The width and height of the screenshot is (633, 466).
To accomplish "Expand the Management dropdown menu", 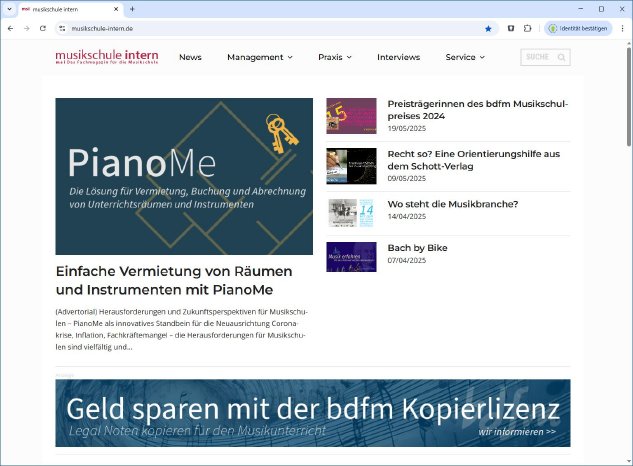I will pyautogui.click(x=260, y=57).
